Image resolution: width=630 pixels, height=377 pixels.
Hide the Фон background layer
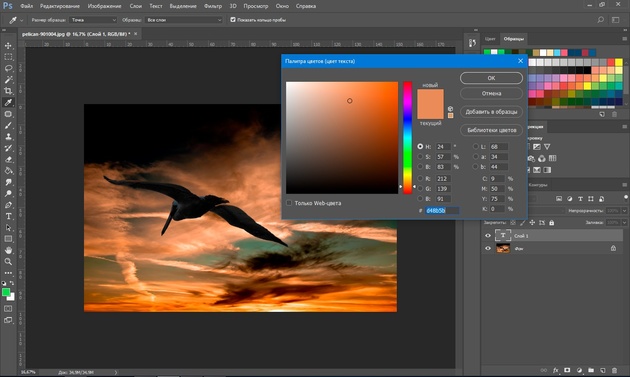click(488, 248)
